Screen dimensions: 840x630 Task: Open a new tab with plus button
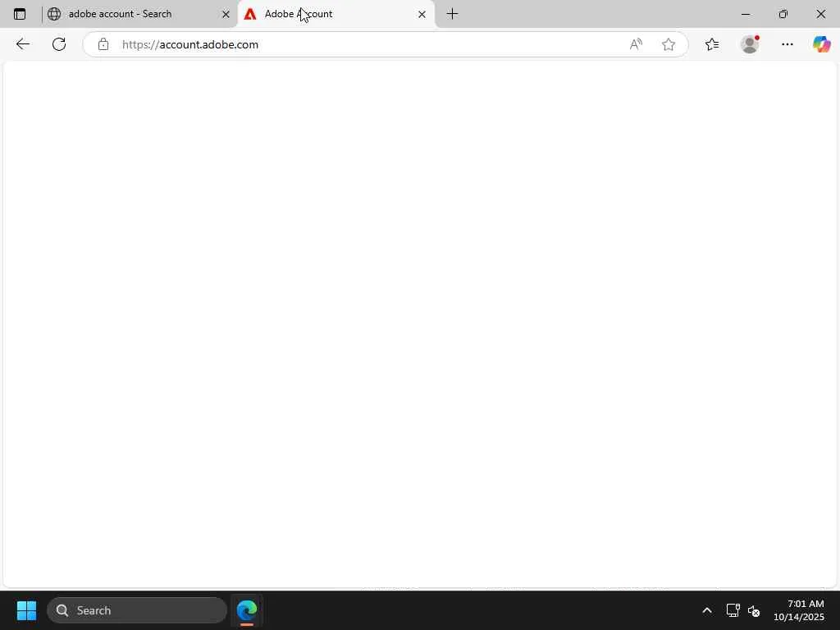pyautogui.click(x=452, y=14)
